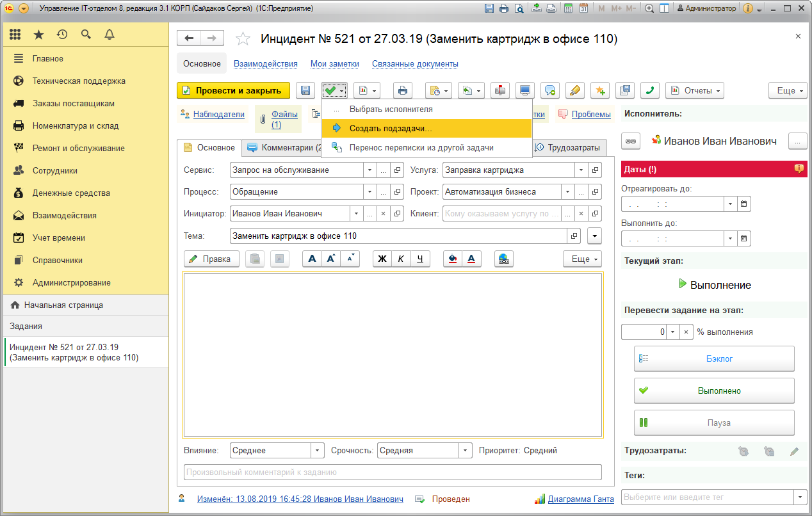Add the incident to favorites star
812x516 pixels.
point(243,39)
